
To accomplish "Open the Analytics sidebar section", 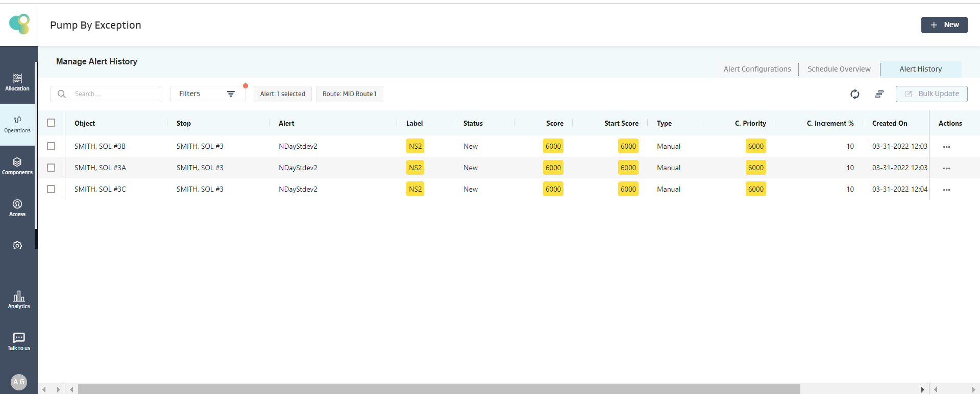I will click(x=19, y=300).
